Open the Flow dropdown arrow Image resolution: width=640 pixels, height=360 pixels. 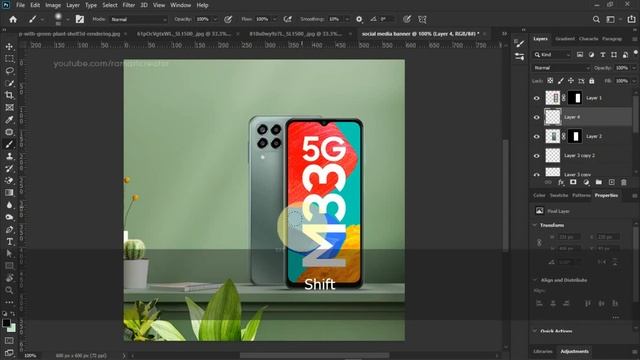275,19
